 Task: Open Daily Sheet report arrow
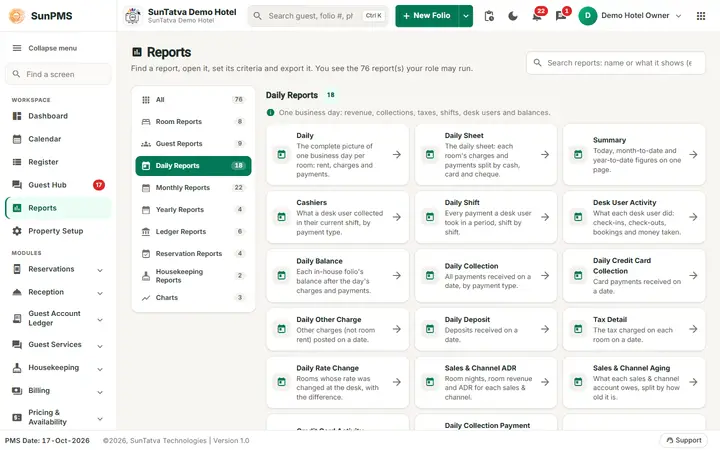545,155
